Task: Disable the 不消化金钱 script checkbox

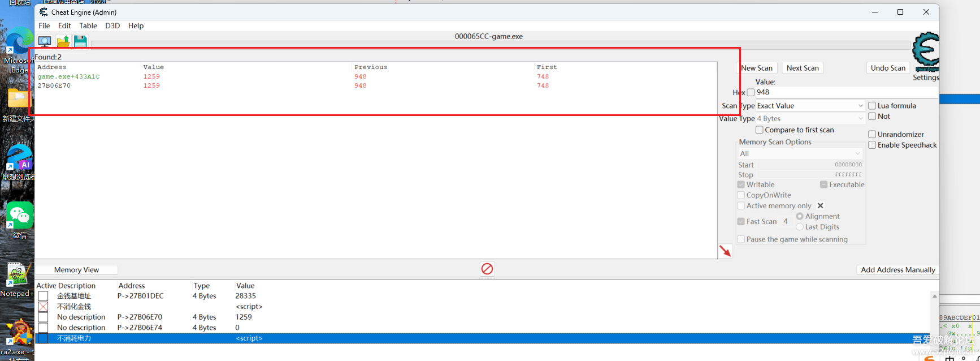Action: (43, 307)
